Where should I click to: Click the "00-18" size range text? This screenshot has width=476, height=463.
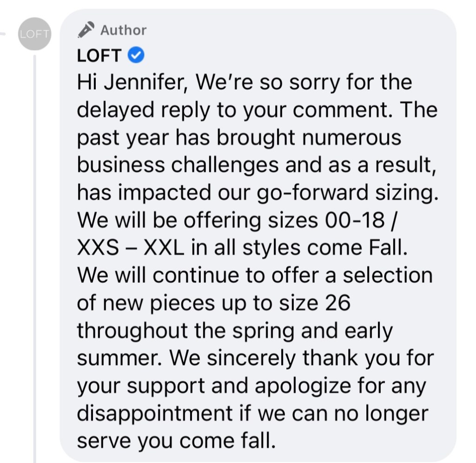pos(355,220)
